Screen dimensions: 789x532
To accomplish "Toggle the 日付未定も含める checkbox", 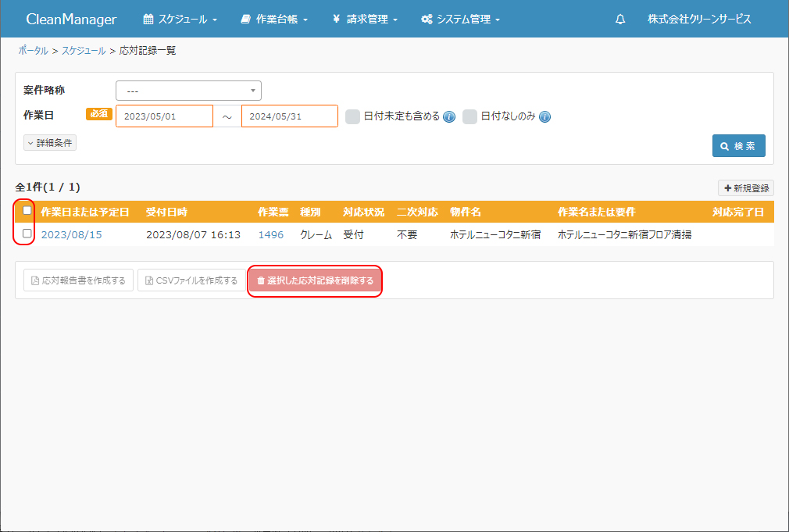I will [353, 116].
